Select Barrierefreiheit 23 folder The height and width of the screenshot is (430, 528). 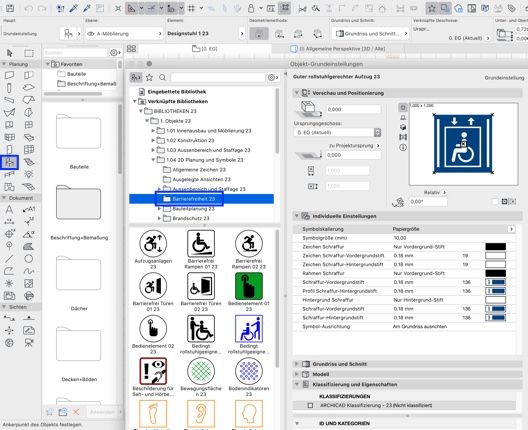click(194, 199)
